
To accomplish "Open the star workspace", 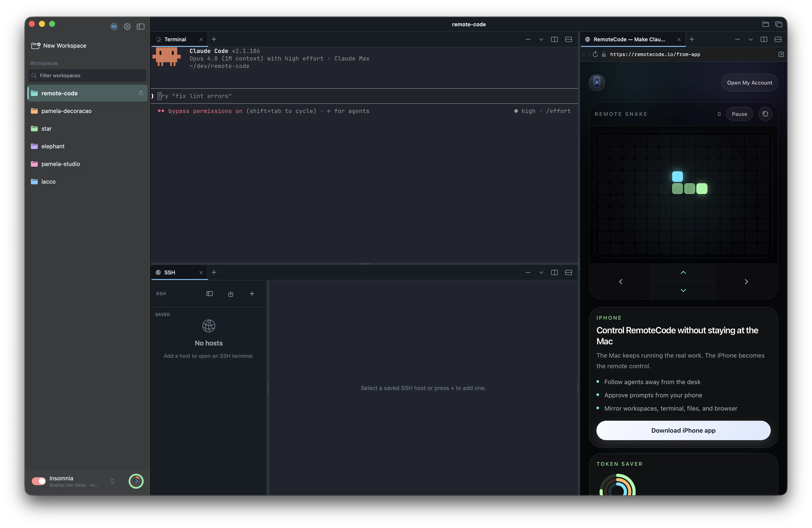I will [x=87, y=129].
